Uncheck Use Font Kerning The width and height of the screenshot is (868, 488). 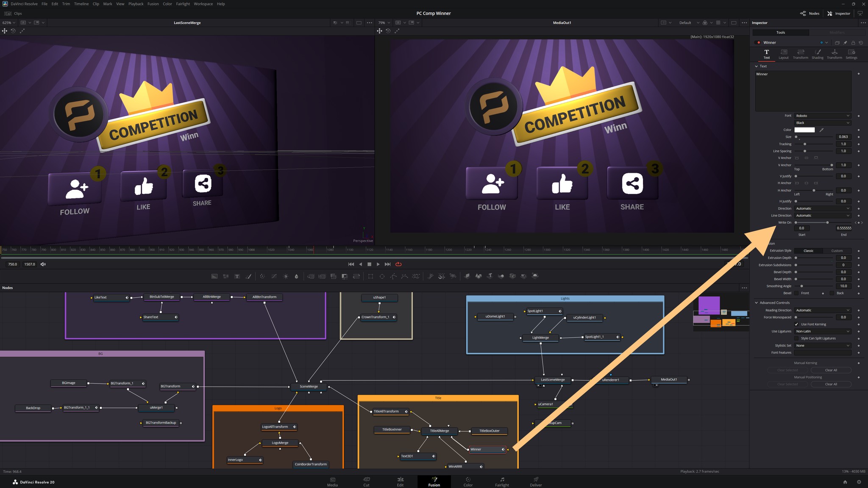pyautogui.click(x=796, y=324)
